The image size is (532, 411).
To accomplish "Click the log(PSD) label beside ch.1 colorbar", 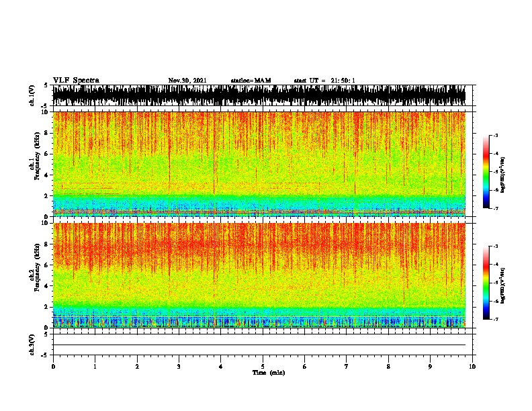I will click(x=502, y=175).
